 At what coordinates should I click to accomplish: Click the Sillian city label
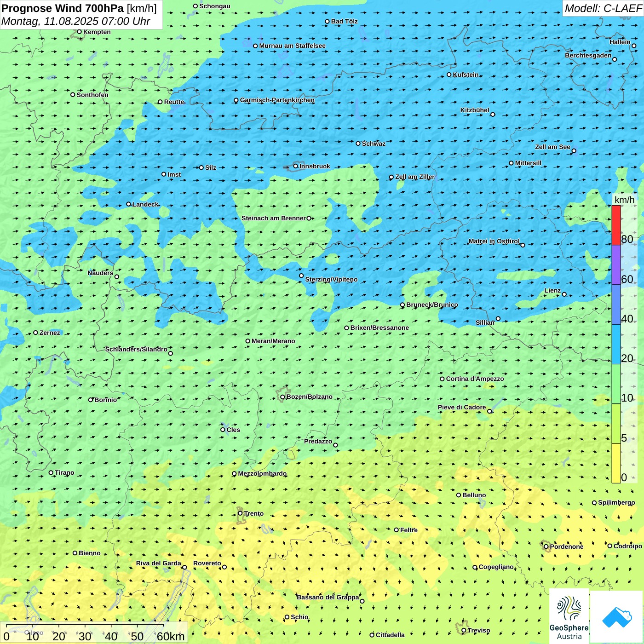pos(485,322)
